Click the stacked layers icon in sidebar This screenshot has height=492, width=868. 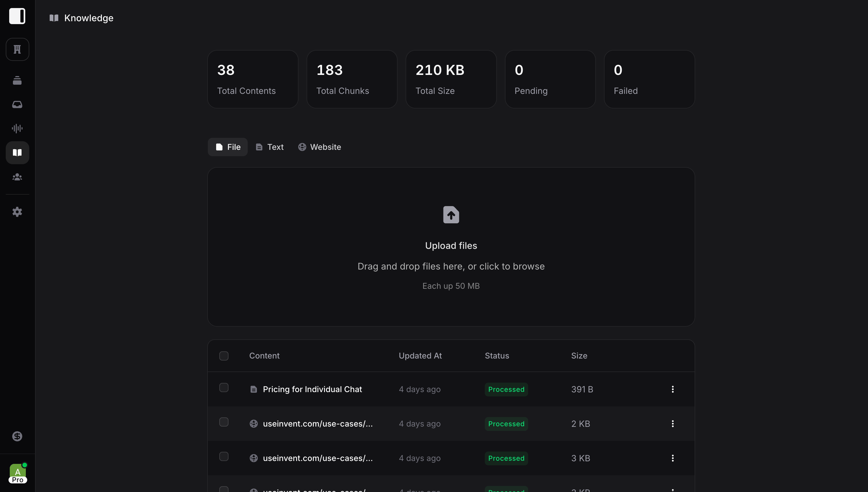[17, 80]
